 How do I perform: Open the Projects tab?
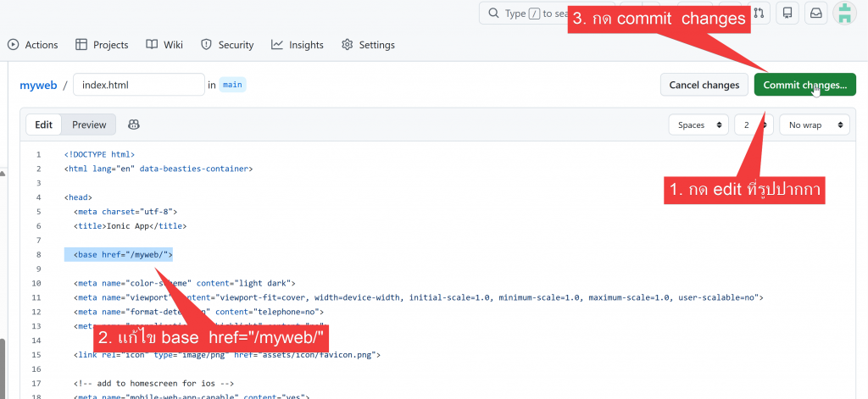pos(102,45)
